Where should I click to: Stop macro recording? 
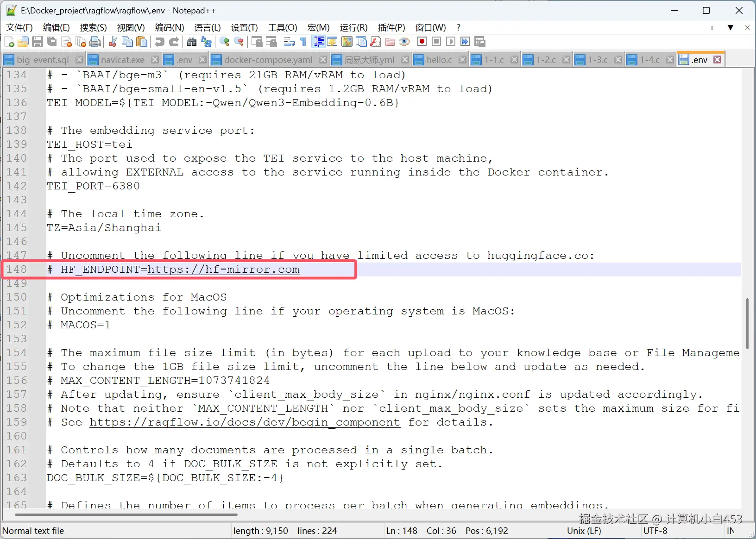436,42
